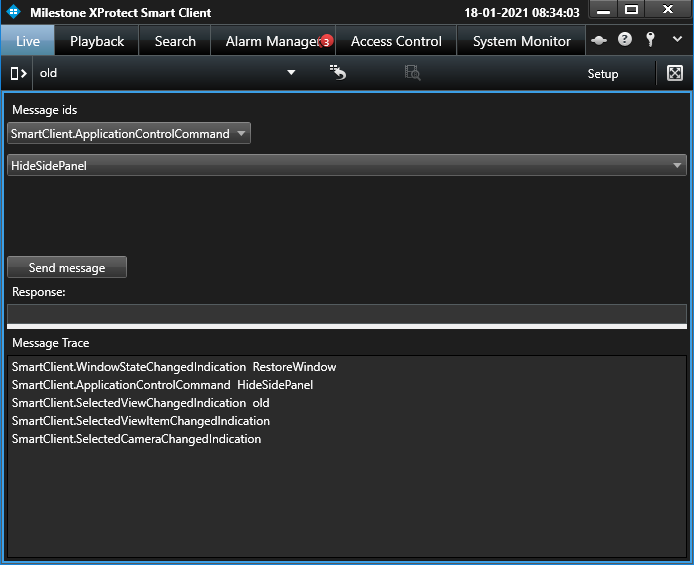Click the Message Trace label
Screen dimensions: 694x565
click(50, 343)
